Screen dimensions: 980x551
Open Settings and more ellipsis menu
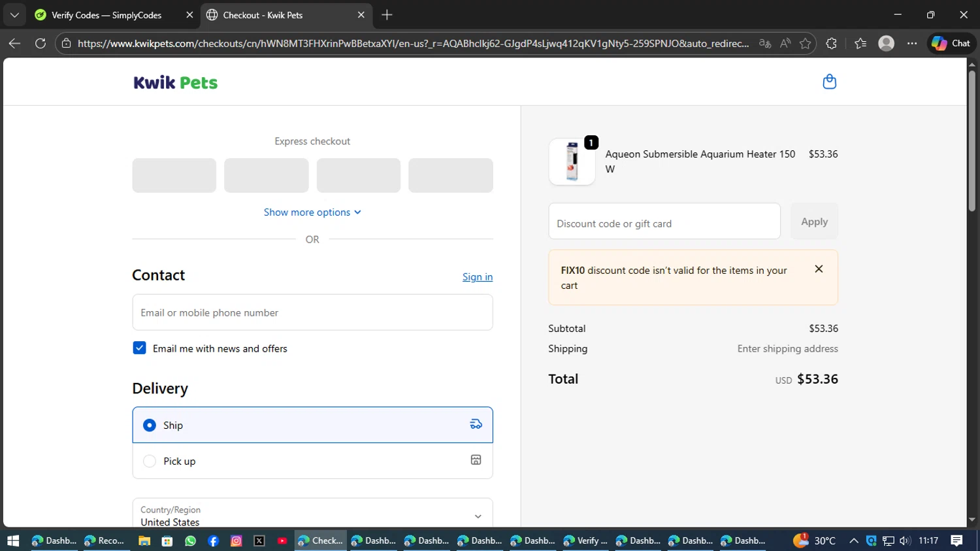point(912,43)
